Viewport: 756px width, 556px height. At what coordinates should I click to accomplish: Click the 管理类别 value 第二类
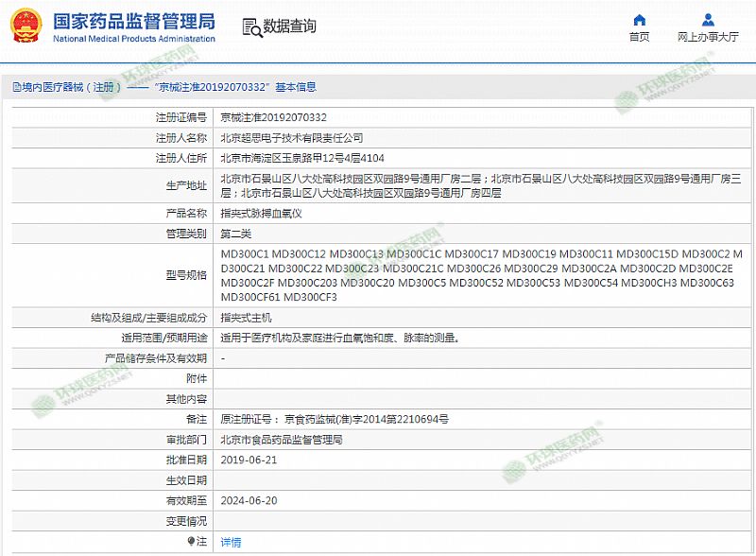236,233
